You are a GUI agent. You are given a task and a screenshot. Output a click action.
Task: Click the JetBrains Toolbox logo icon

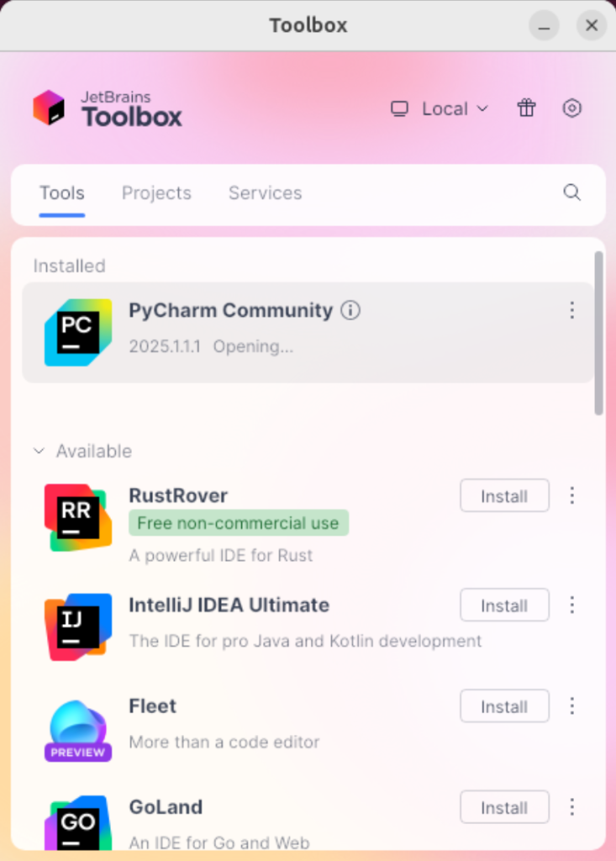coord(49,108)
